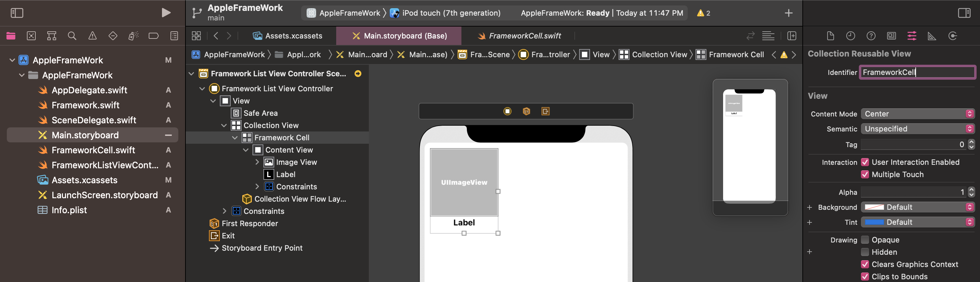
Task: Collapse the Collection View outline row
Action: tap(224, 125)
